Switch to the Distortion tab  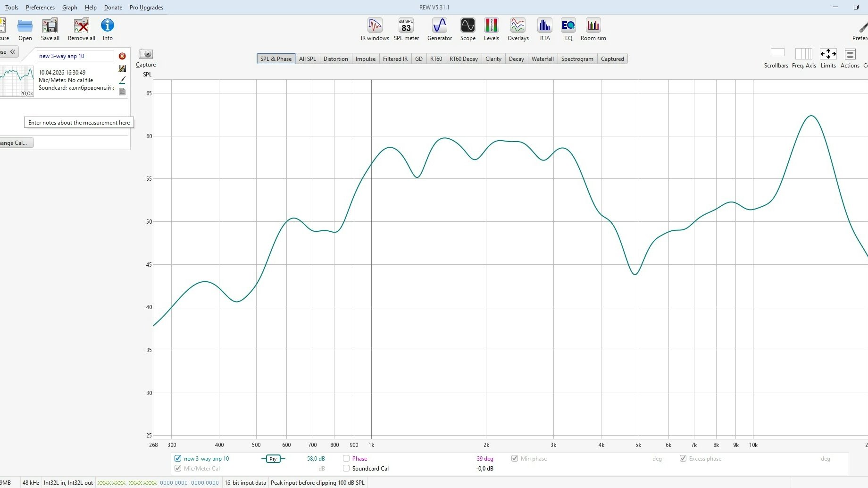[336, 59]
